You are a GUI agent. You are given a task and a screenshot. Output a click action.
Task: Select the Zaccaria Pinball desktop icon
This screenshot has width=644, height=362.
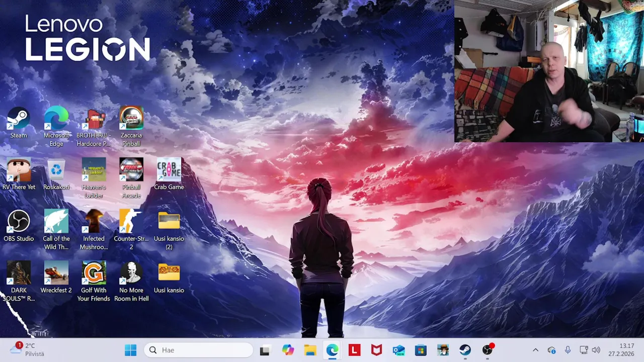click(131, 127)
